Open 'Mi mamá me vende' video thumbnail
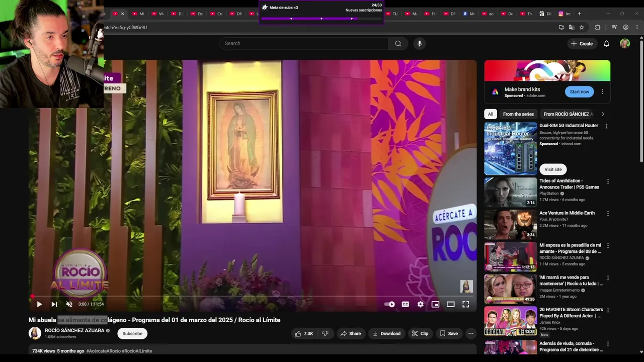This screenshot has height=362, width=644. (511, 288)
